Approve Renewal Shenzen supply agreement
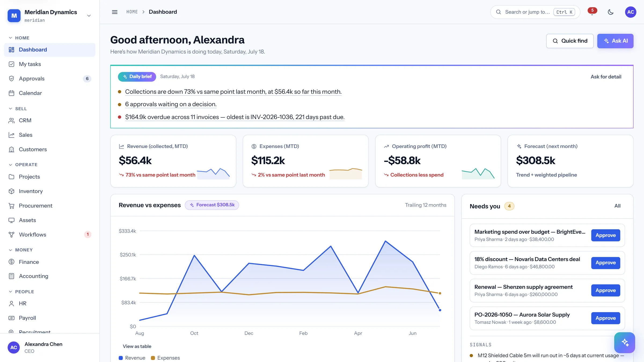This screenshot has height=362, width=644. tap(606, 290)
